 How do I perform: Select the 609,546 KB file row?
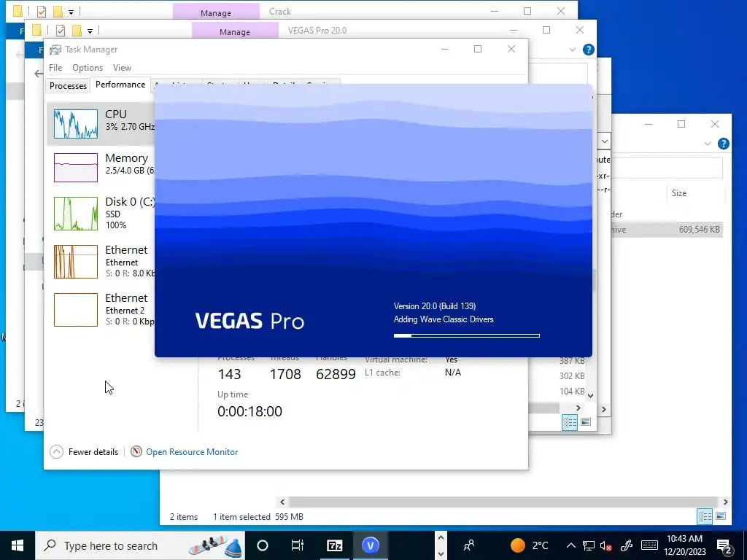click(667, 230)
